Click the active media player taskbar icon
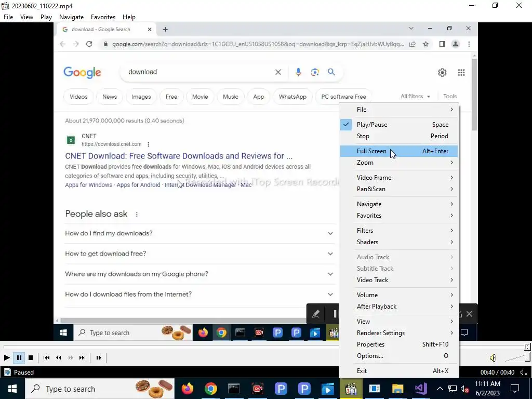Viewport: 532px width, 399px height. coord(351,389)
